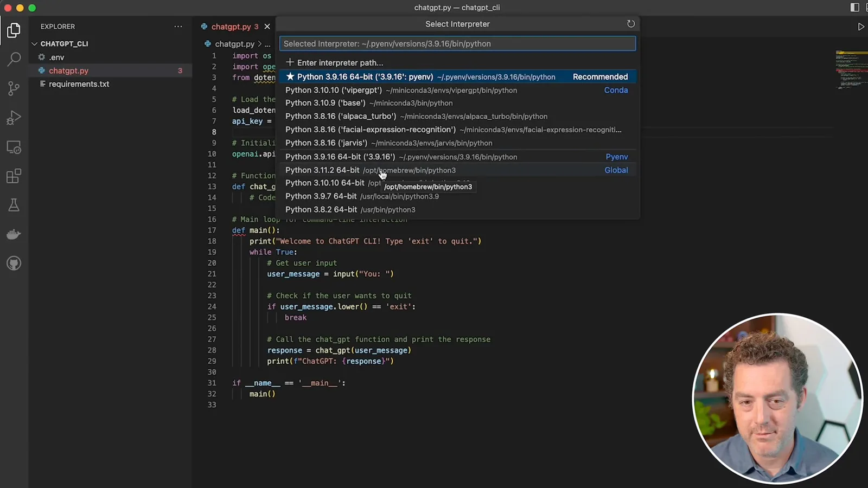This screenshot has height=488, width=868.
Task: Select Python 3.11.2 64-bit Global interpreter
Action: 457,170
